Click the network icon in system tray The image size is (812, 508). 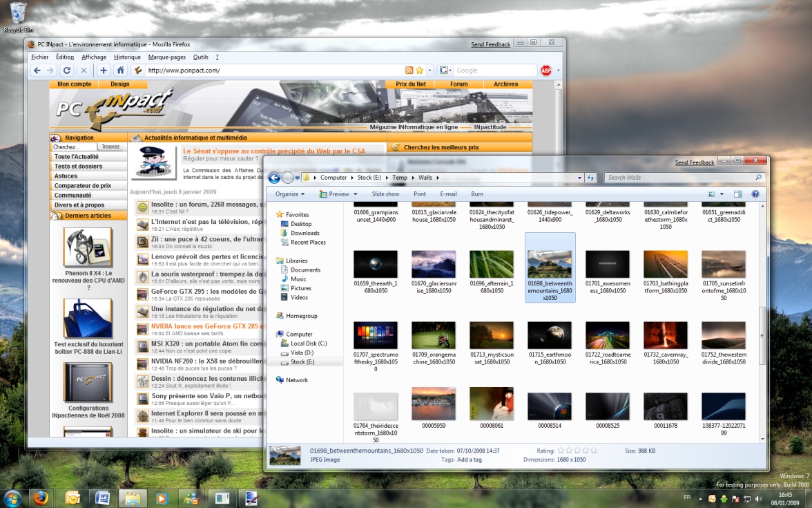click(x=746, y=499)
